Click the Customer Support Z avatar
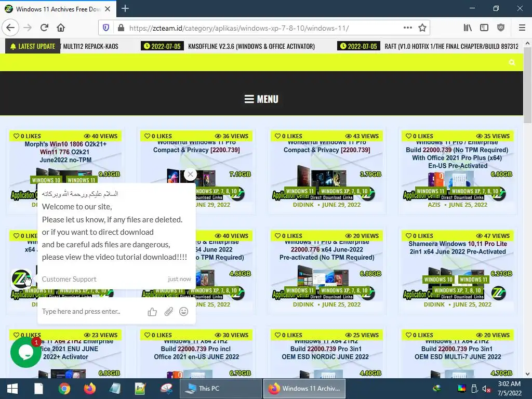 (x=21, y=279)
